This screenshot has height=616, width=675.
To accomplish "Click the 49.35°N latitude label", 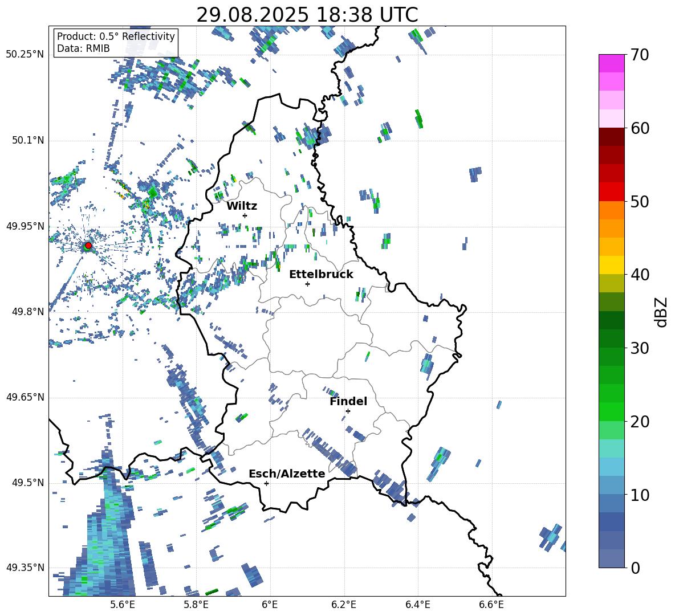I will point(25,568).
